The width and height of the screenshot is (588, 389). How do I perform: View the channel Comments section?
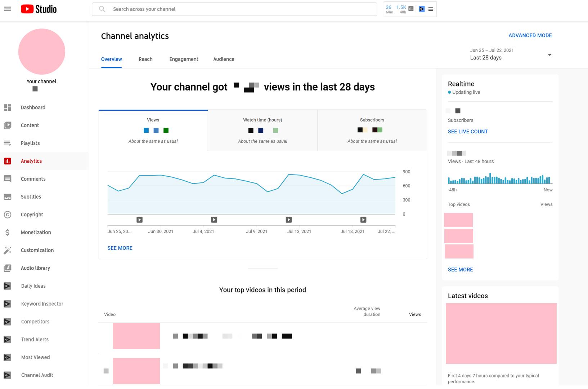(x=33, y=179)
